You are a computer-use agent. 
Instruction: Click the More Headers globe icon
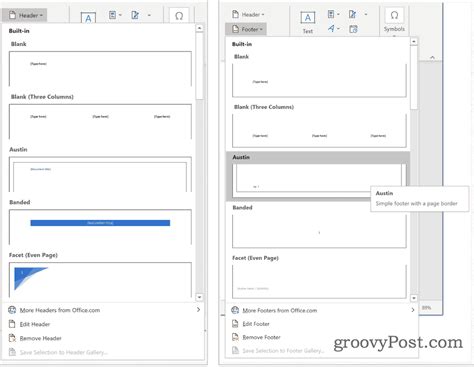coord(12,310)
